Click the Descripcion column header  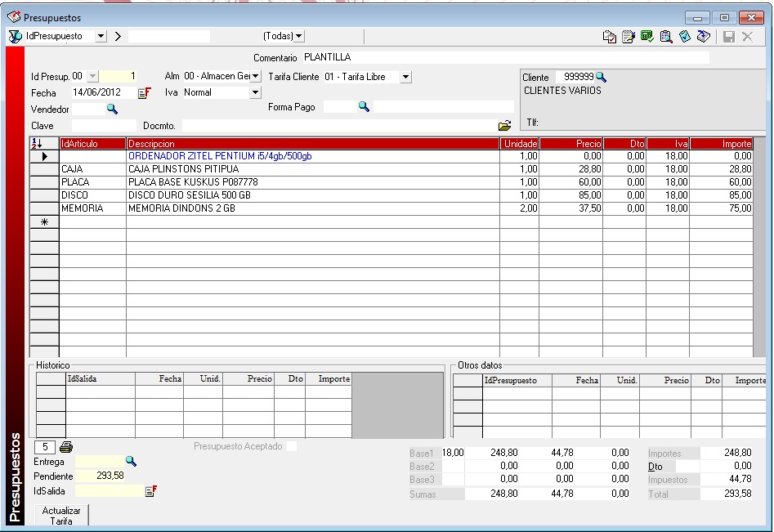click(312, 144)
